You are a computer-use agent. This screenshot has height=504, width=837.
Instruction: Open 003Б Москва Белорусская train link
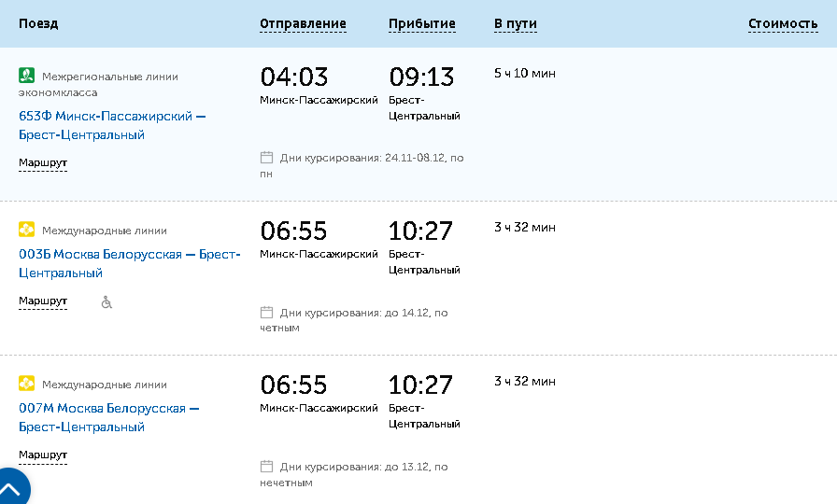coord(130,263)
